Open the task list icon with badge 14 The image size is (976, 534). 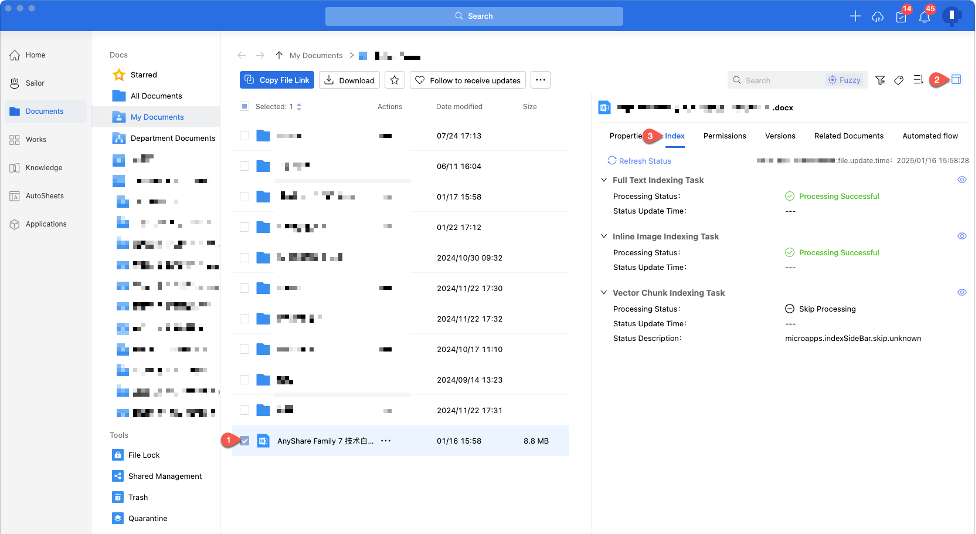point(900,17)
